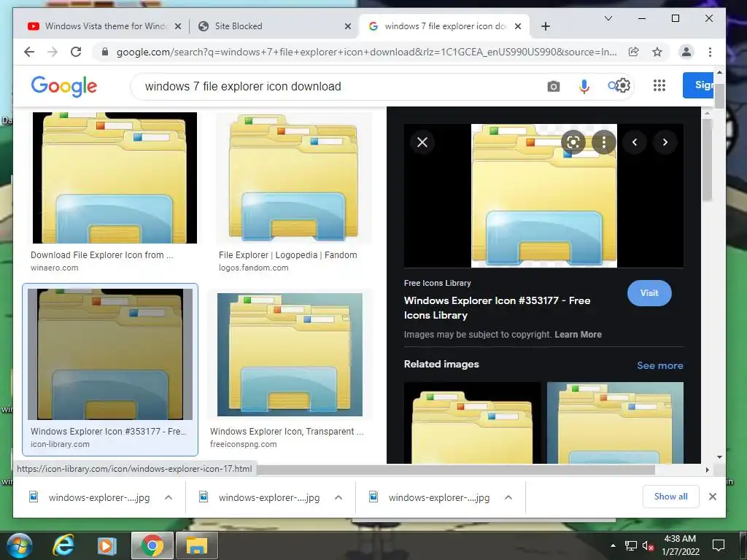Launch Internet Explorer from taskbar

[x=63, y=545]
